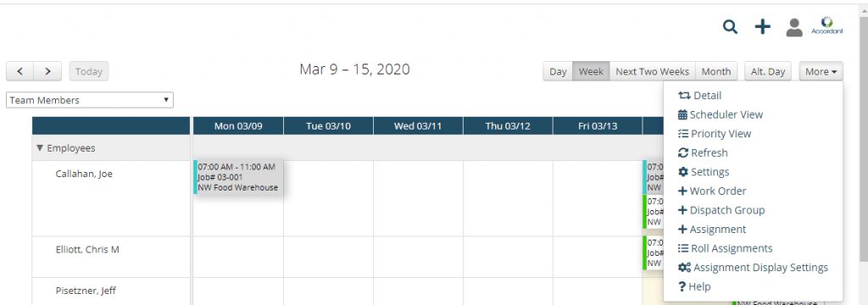
Task: Choose Refresh from the More menu
Action: pyautogui.click(x=703, y=152)
